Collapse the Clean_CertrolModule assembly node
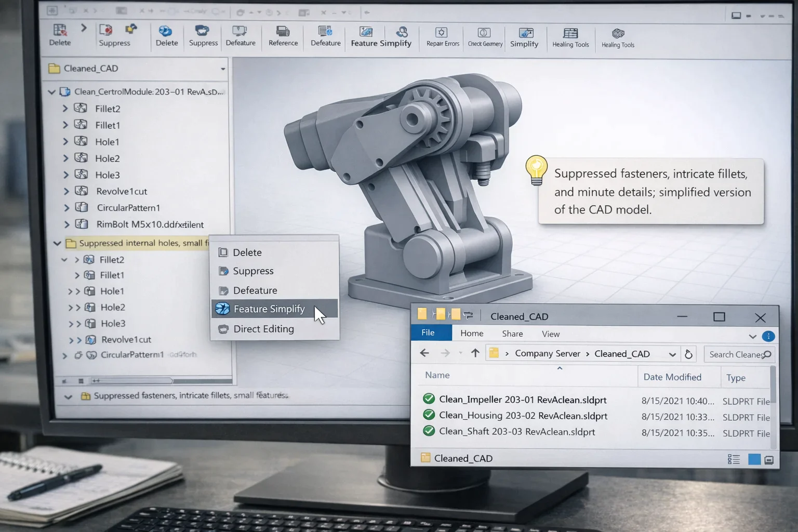This screenshot has height=532, width=798. click(x=51, y=91)
